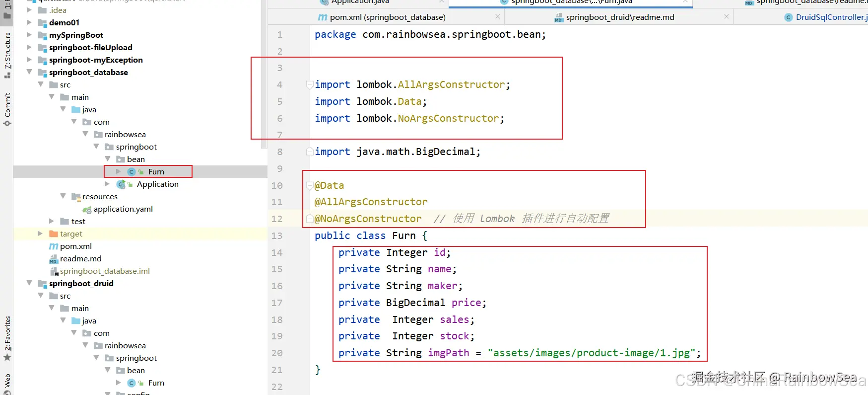Expand the springboot-myException module

29,60
